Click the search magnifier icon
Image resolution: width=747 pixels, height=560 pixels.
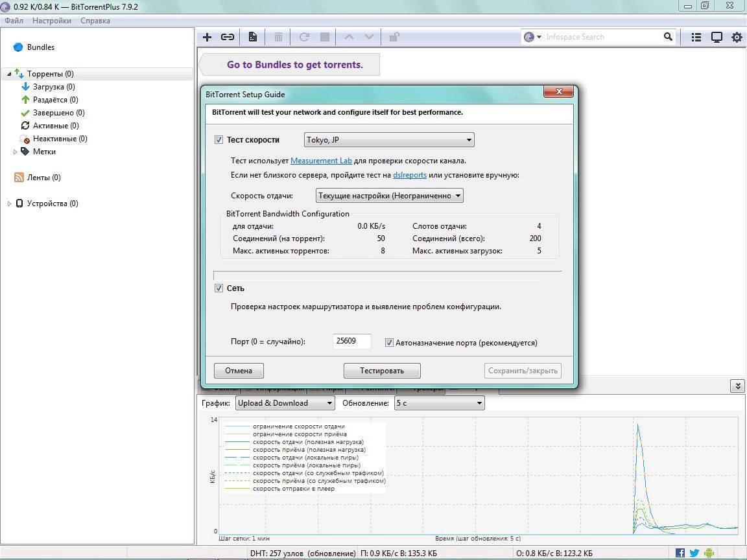[x=668, y=37]
